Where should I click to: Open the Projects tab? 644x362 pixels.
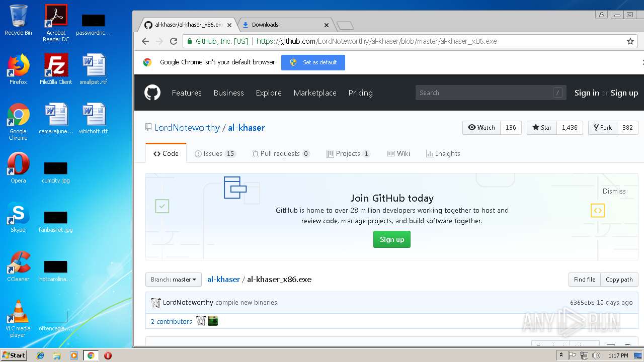(x=348, y=153)
